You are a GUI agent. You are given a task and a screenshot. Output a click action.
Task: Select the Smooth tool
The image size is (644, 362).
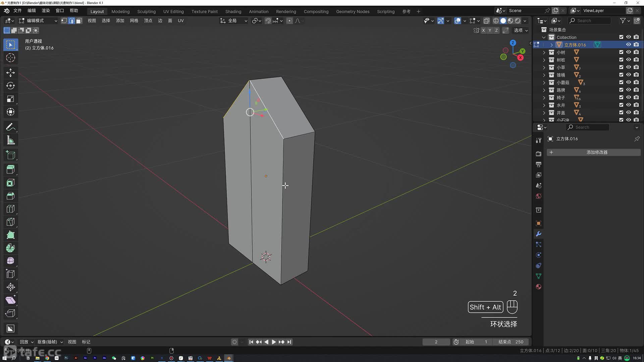point(10,261)
